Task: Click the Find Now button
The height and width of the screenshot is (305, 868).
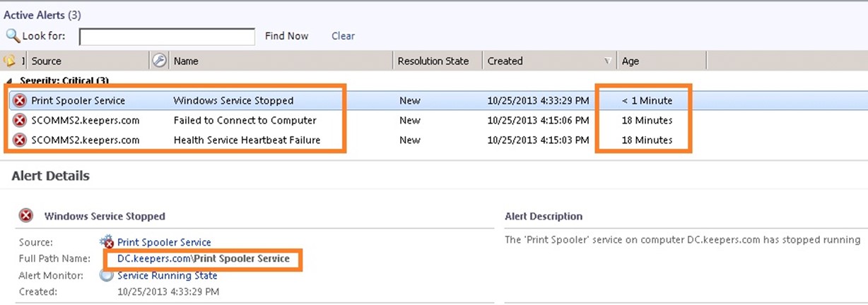Action: tap(287, 36)
